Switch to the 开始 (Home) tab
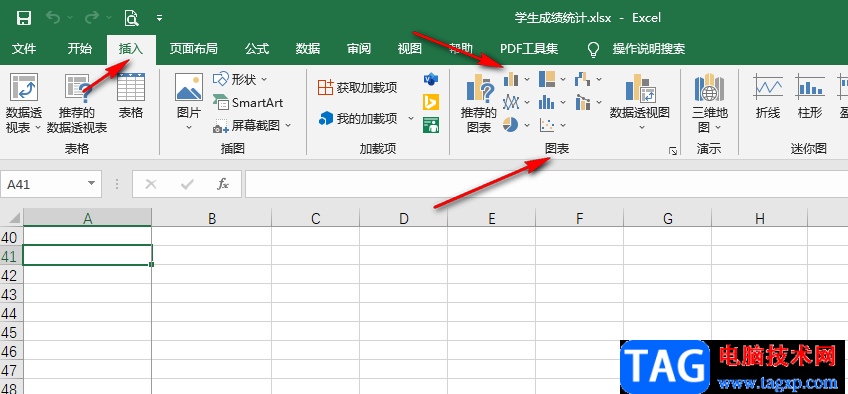The width and height of the screenshot is (848, 394). (x=80, y=49)
